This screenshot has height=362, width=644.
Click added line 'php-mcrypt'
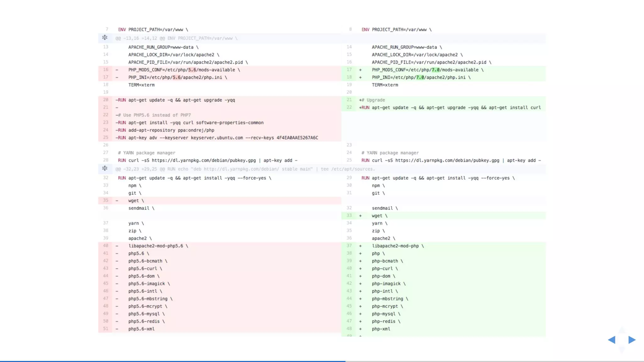coord(444,306)
